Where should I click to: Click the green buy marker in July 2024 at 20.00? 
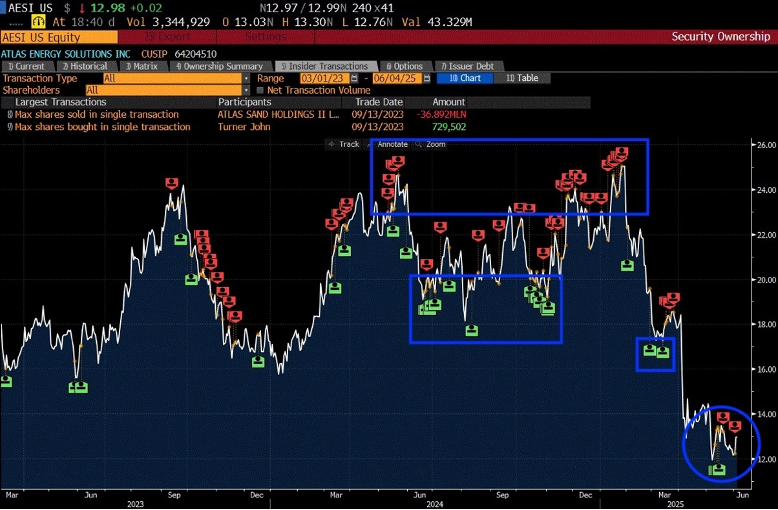449,285
